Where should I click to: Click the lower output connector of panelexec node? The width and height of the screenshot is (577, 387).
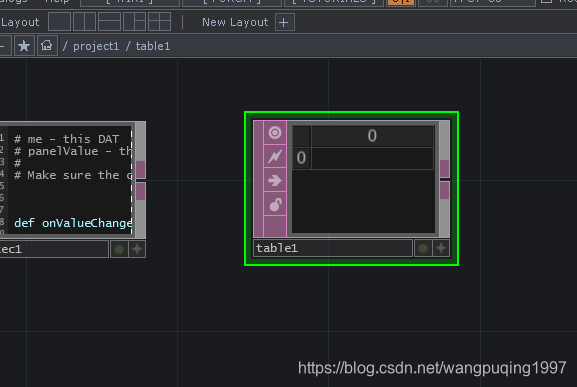[x=141, y=192]
